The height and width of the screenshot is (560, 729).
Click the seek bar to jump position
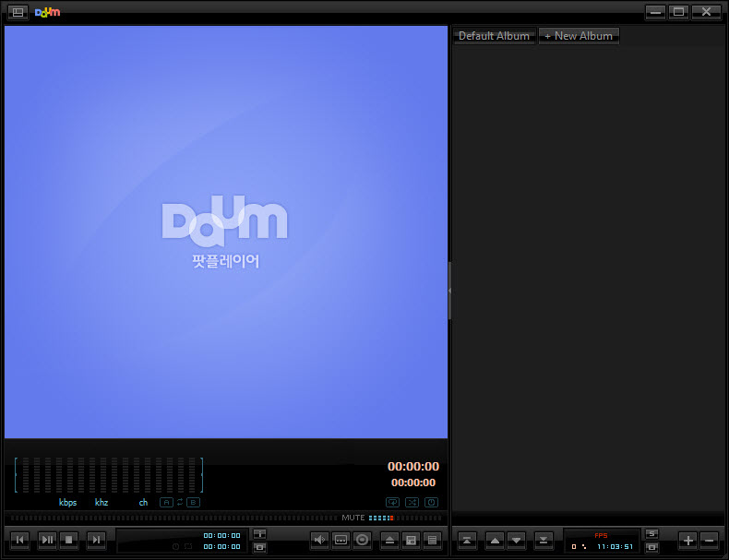174,518
